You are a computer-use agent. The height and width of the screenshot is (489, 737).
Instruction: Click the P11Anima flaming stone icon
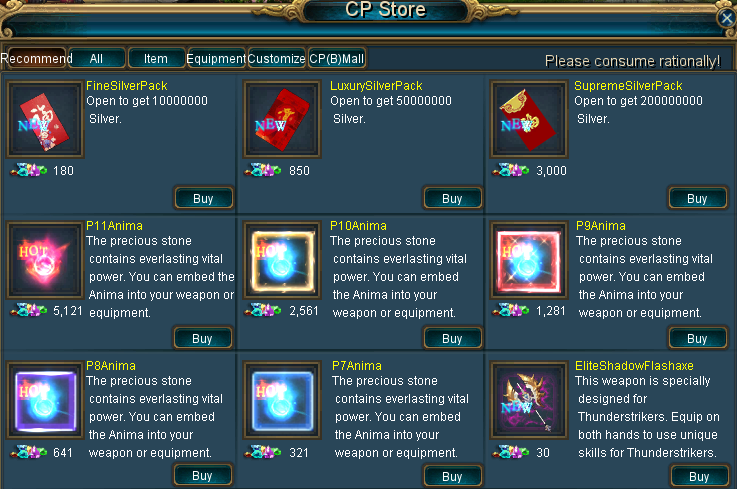coord(45,260)
